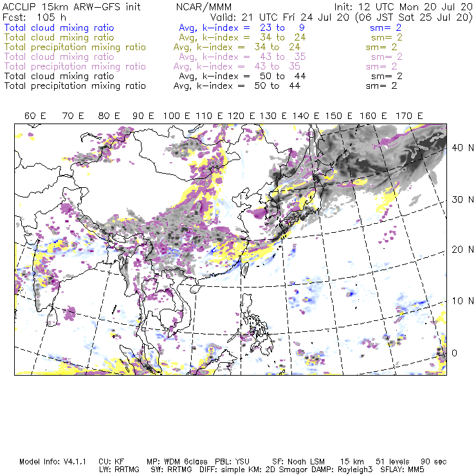This screenshot has height=476, width=476.
Task: Click the "ACCLIP 15km ARW-GFS init" title text
Action: [x=71, y=7]
